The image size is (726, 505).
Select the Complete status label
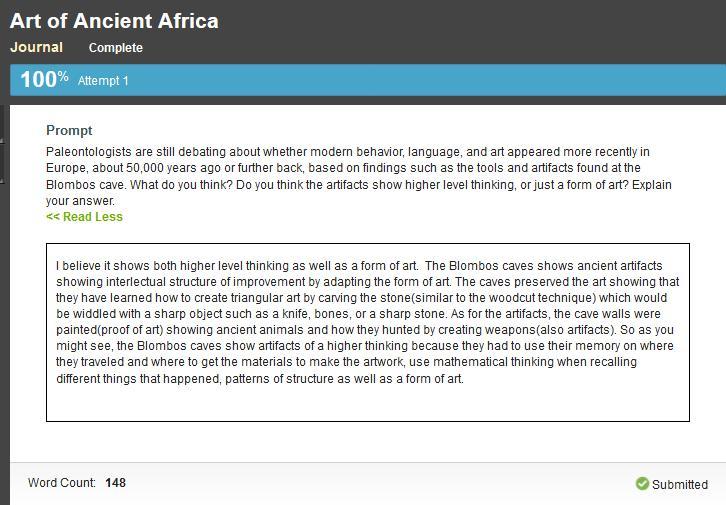pyautogui.click(x=115, y=48)
